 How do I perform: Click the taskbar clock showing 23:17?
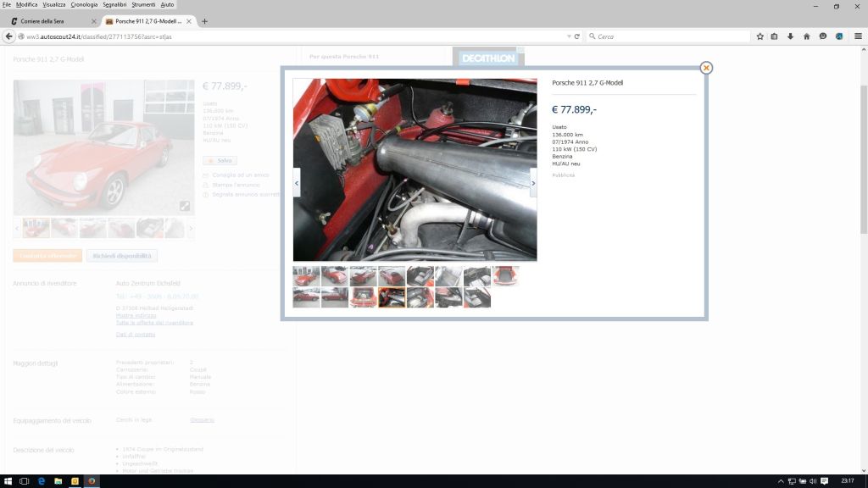pos(847,481)
